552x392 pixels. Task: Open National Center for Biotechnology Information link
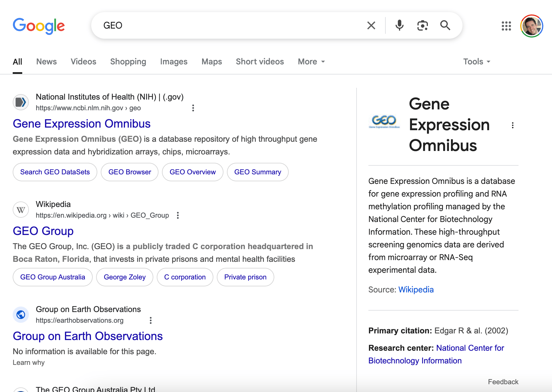tap(436, 354)
